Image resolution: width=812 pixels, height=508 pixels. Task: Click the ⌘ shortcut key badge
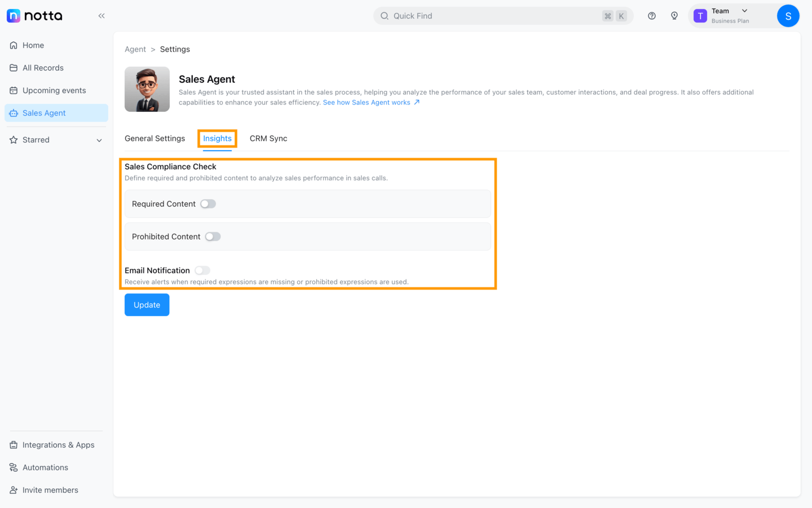pos(608,16)
